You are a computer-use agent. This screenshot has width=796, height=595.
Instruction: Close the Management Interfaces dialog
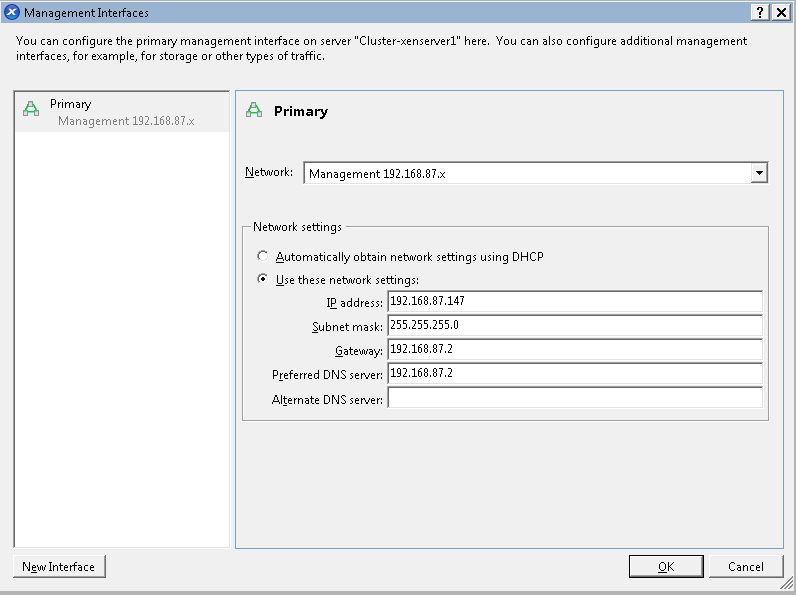click(781, 12)
